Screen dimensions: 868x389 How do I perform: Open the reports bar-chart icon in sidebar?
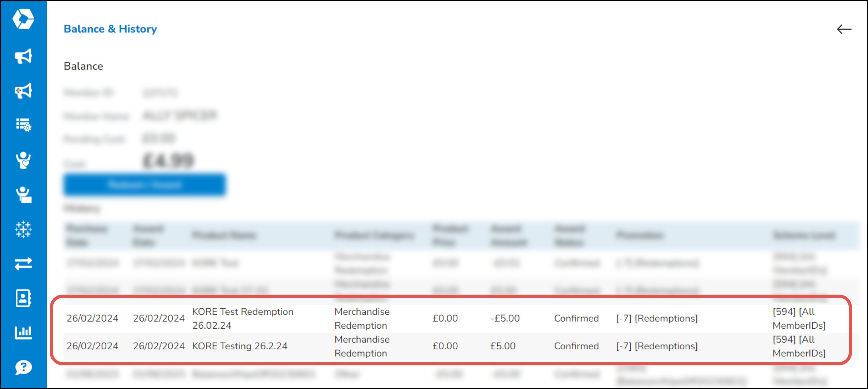(24, 333)
